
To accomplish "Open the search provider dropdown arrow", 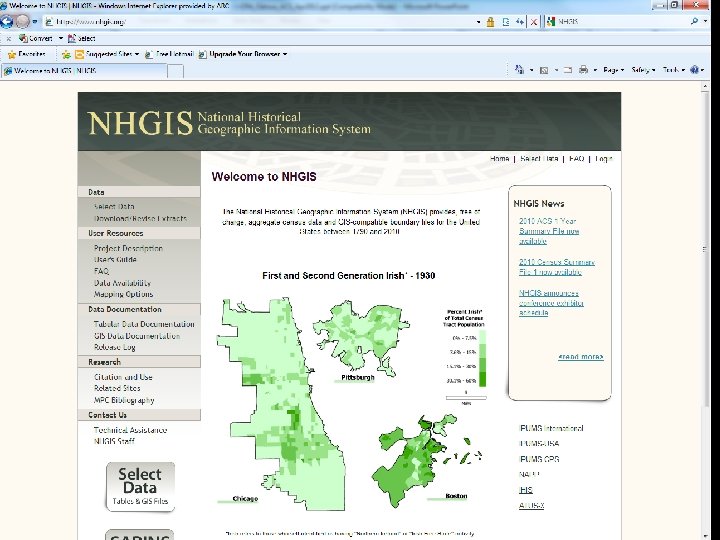I will click(705, 21).
